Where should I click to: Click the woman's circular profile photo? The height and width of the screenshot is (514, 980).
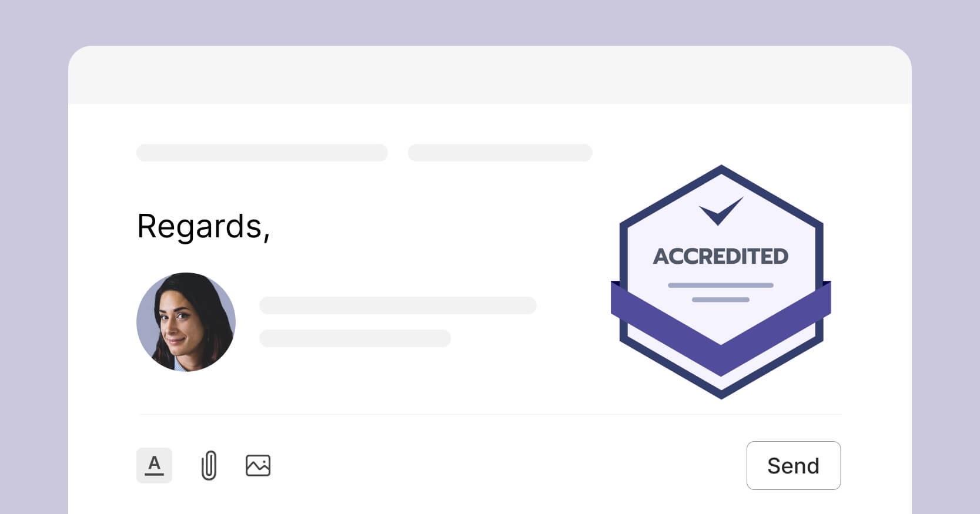tap(186, 322)
